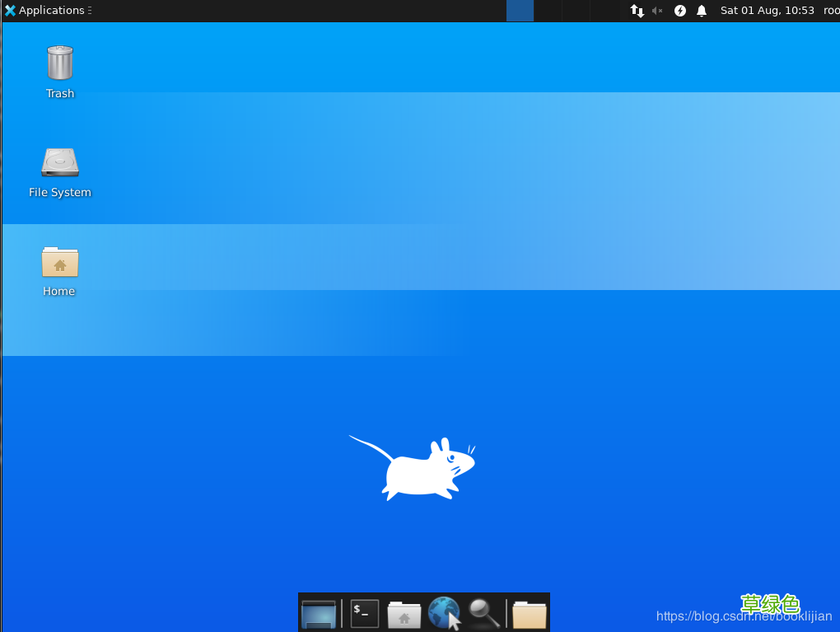Screen dimensions: 840x632
Task: Open the File System drive icon
Action: (59, 162)
